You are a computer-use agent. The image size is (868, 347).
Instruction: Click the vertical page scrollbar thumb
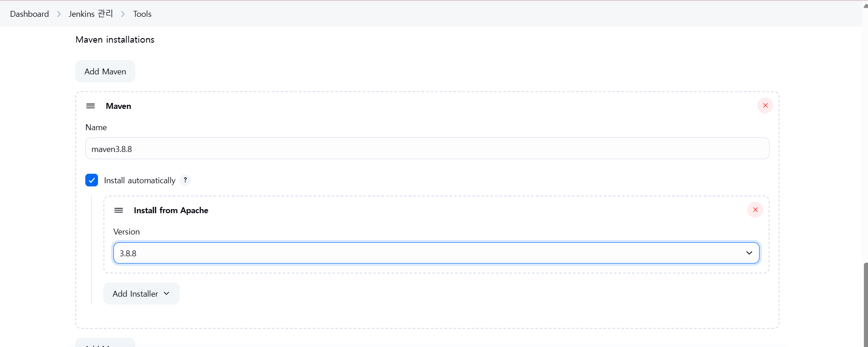point(866,305)
